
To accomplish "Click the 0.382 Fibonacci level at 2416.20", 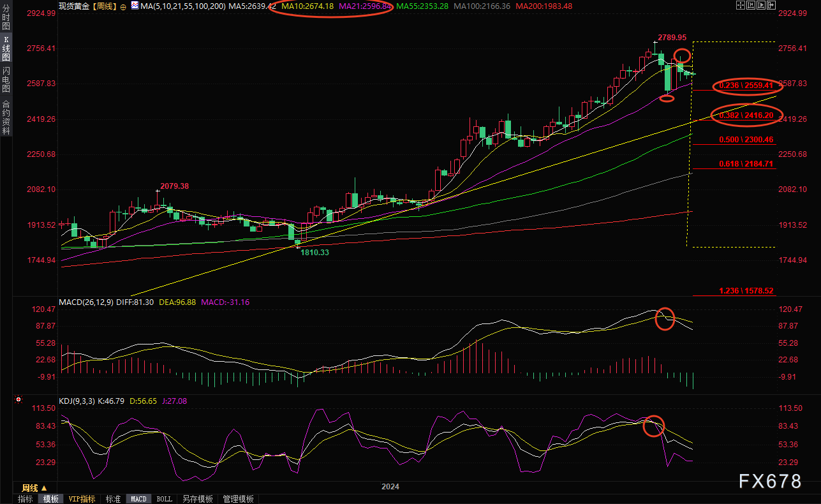I will [x=745, y=115].
